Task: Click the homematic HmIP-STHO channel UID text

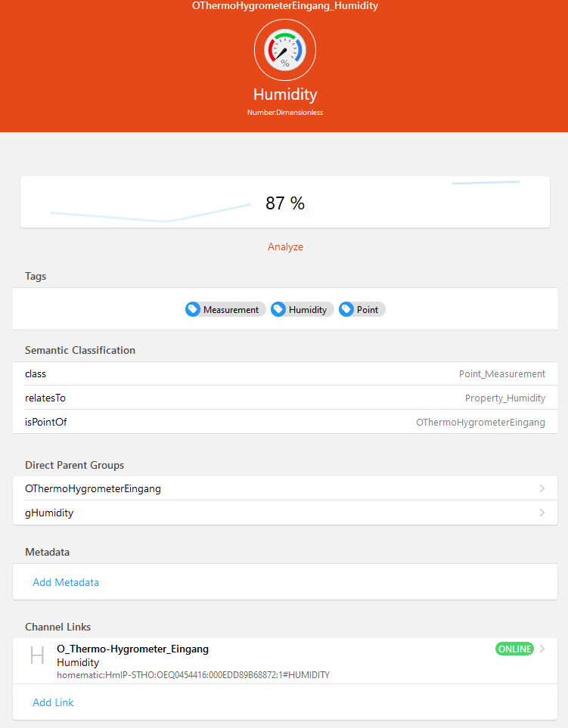Action: point(193,674)
